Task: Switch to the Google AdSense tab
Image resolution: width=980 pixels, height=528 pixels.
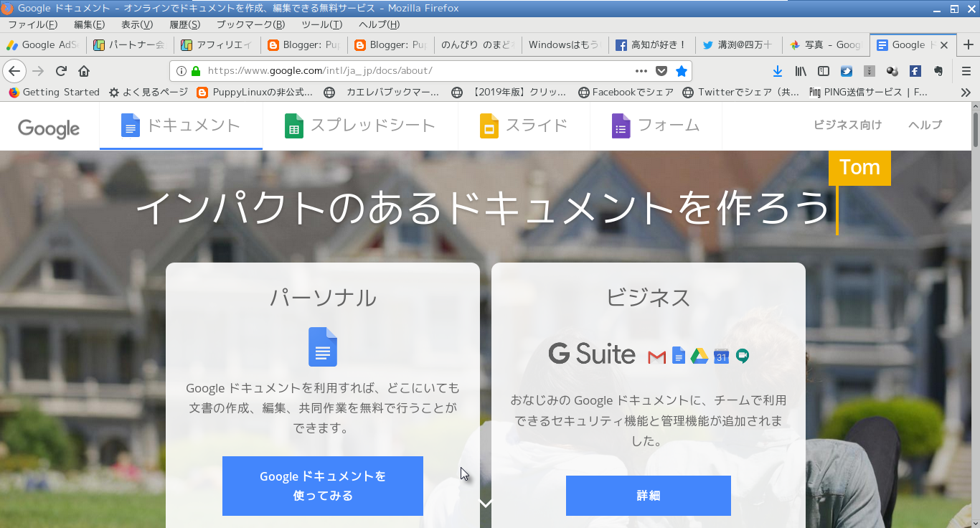Action: point(43,44)
